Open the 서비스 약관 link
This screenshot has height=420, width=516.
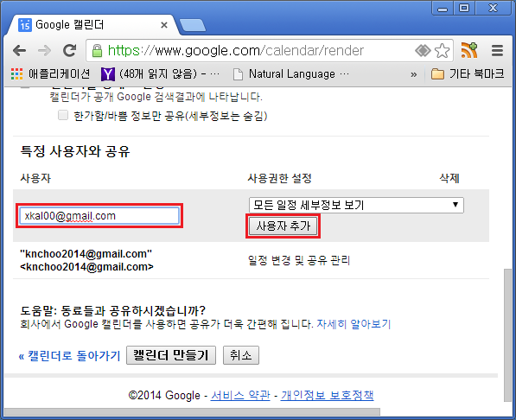pos(240,395)
